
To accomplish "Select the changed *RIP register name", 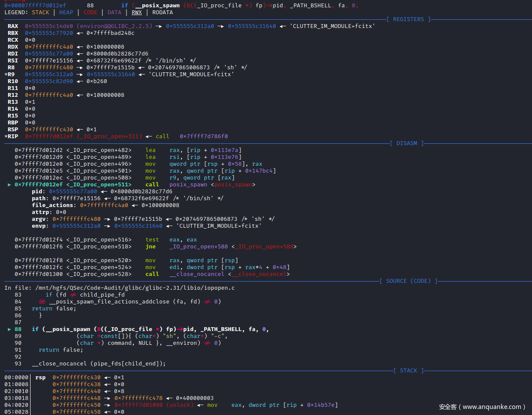I will click(11, 136).
